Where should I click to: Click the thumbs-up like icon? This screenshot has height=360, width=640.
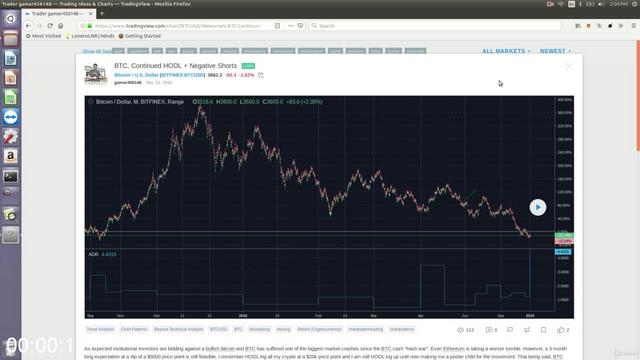pos(561,330)
